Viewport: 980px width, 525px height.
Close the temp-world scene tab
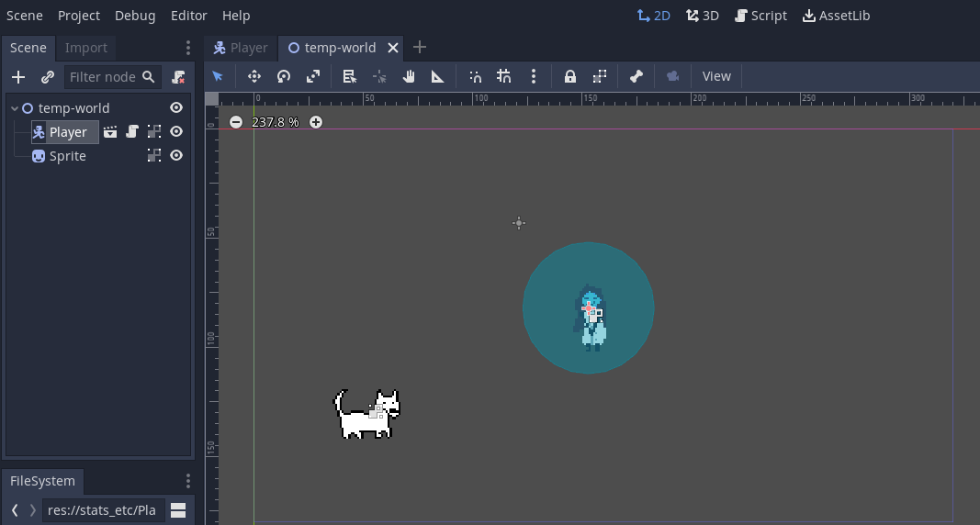(x=393, y=48)
